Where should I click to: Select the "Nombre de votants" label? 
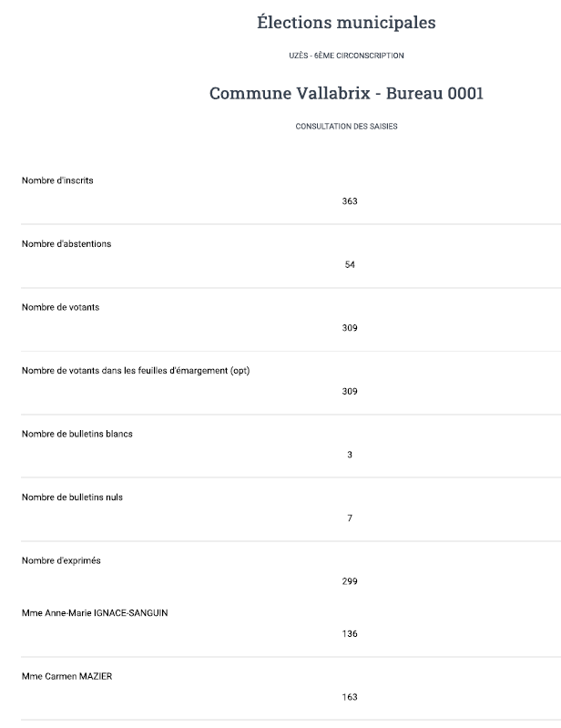click(60, 307)
